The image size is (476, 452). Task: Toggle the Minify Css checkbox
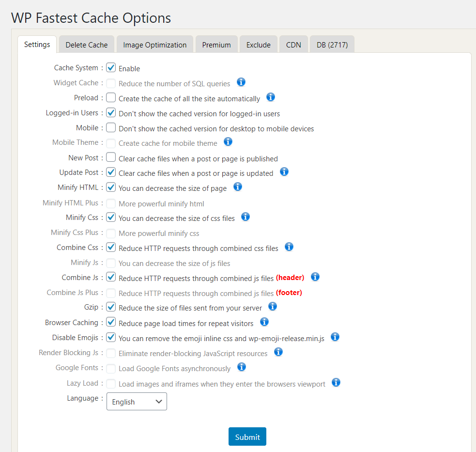(x=111, y=217)
